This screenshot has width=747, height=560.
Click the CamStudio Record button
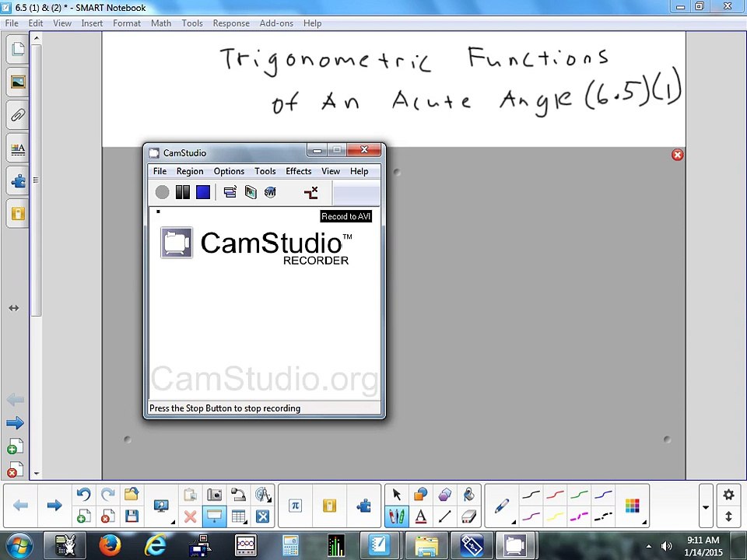[x=162, y=192]
